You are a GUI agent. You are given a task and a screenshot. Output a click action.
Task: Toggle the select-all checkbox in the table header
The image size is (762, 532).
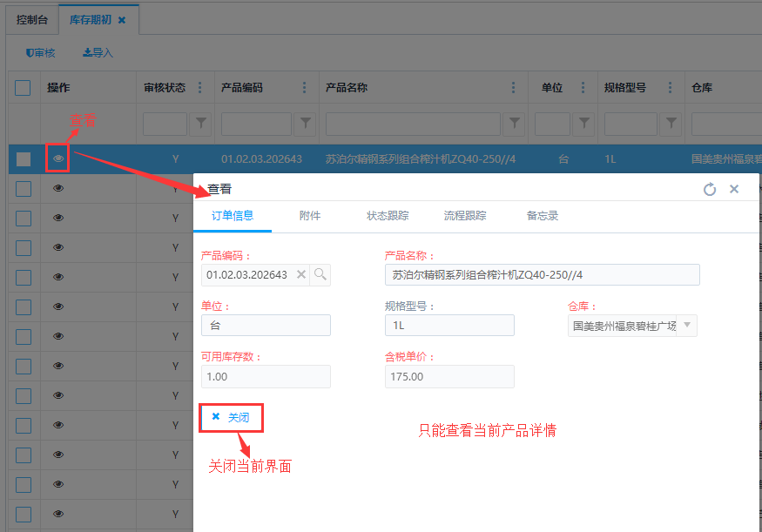coord(23,88)
